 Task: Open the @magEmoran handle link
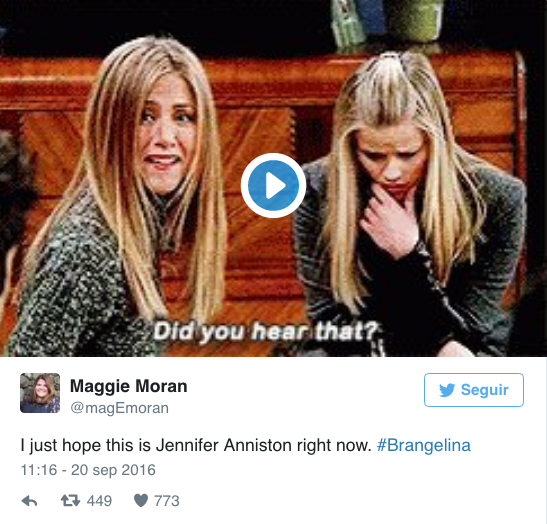120,408
